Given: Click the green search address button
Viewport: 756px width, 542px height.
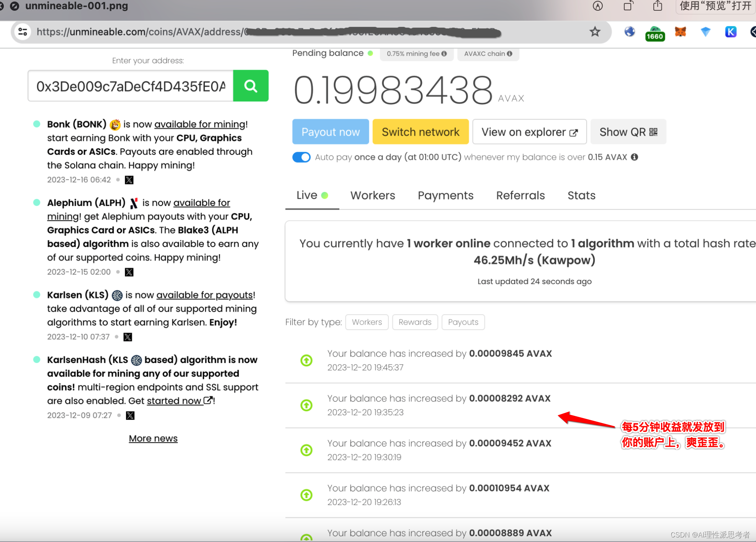Looking at the screenshot, I should (250, 86).
